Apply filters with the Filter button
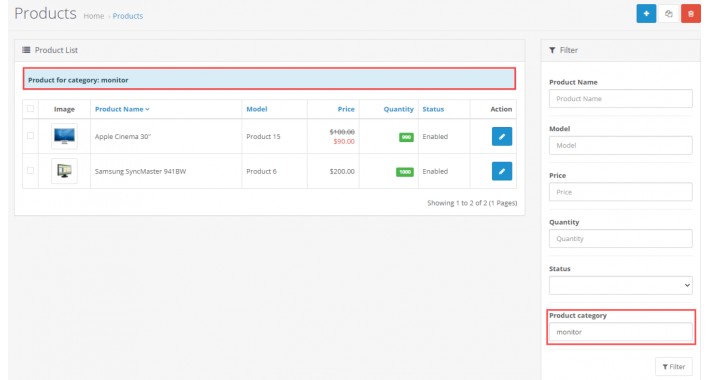Screen dimensions: 710x380 (x=674, y=366)
